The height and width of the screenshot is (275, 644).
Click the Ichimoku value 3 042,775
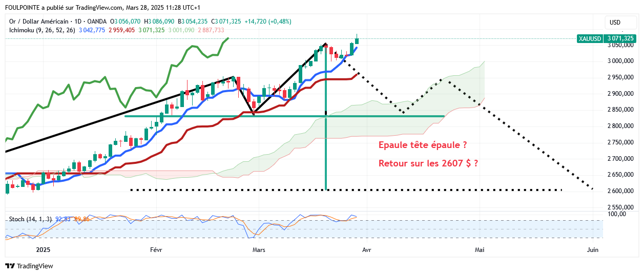(x=92, y=30)
